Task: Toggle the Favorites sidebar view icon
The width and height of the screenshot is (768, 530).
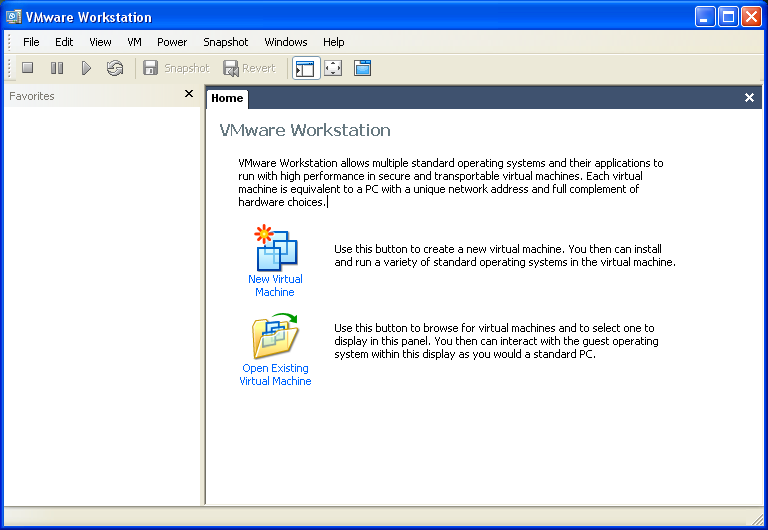Action: [305, 68]
